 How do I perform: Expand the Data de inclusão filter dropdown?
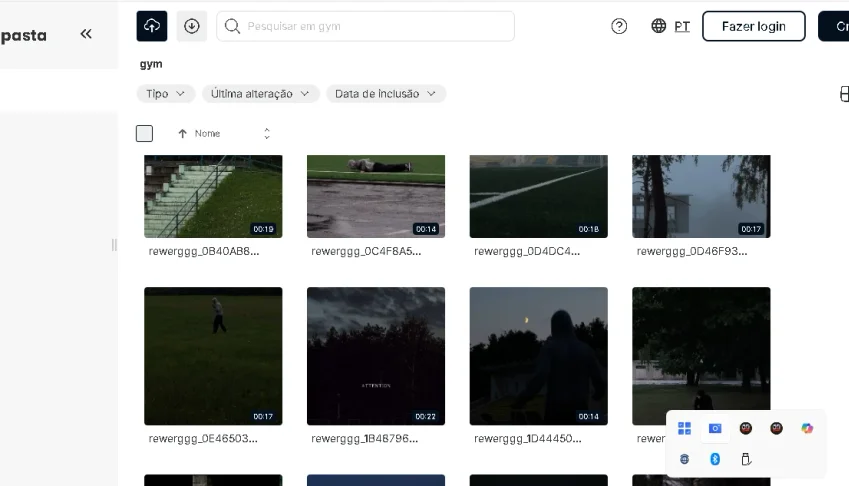(385, 94)
